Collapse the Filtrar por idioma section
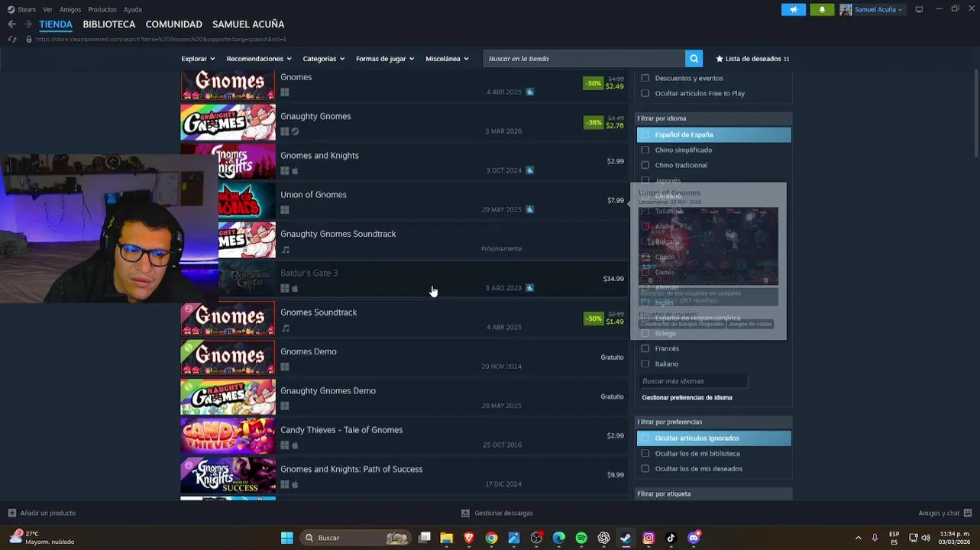 714,118
